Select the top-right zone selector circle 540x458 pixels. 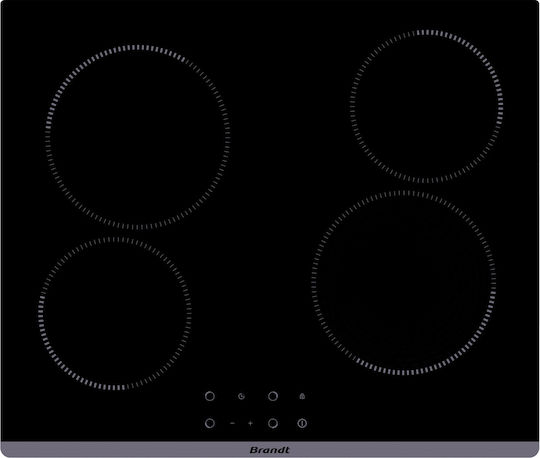[273, 396]
